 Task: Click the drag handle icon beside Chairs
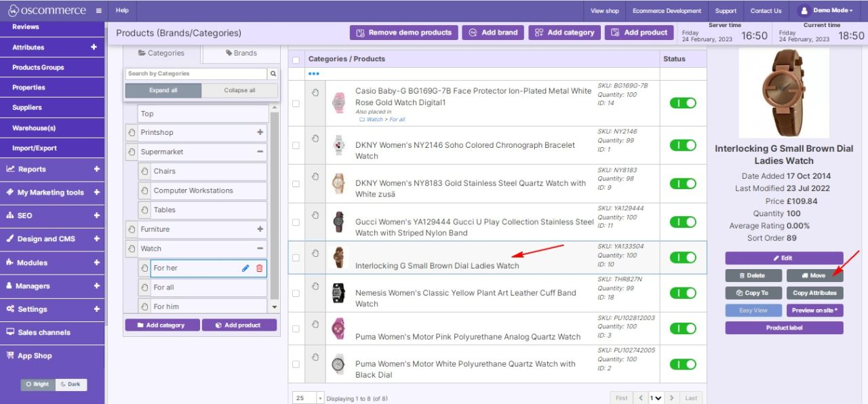pyautogui.click(x=144, y=171)
